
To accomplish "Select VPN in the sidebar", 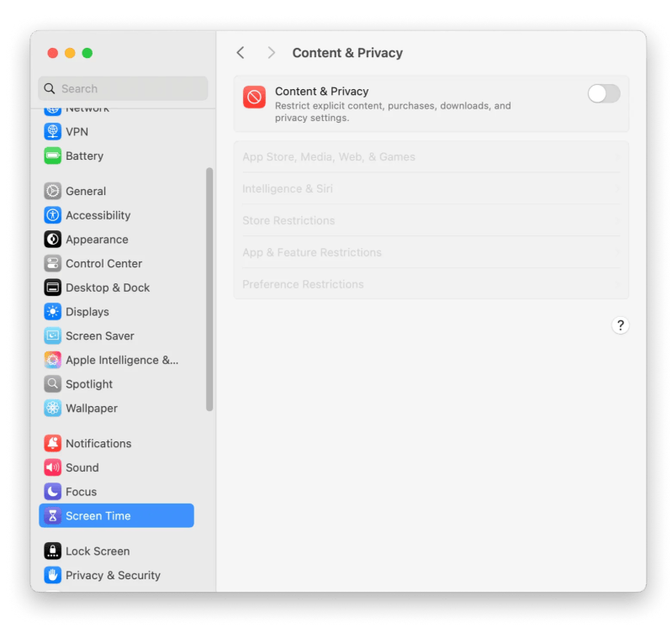I will 77,131.
